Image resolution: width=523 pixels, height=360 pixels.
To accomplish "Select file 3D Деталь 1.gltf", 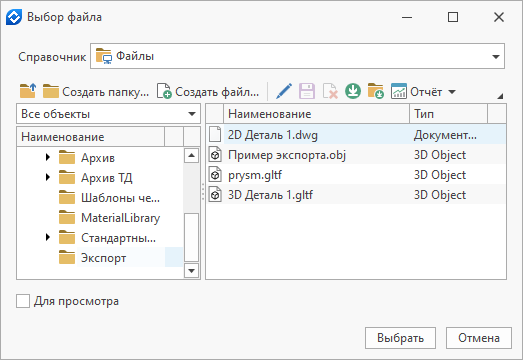I will [x=270, y=195].
